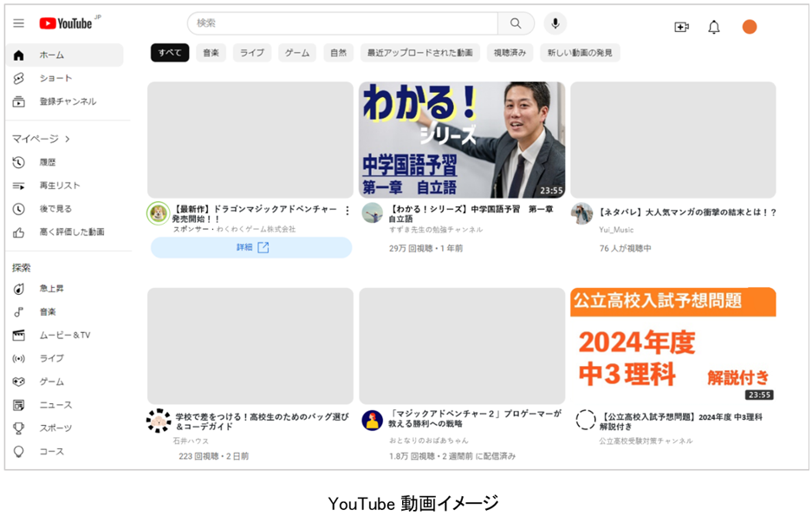The width and height of the screenshot is (812, 516).
Task: Select the 自然 filter chip
Action: coord(339,53)
